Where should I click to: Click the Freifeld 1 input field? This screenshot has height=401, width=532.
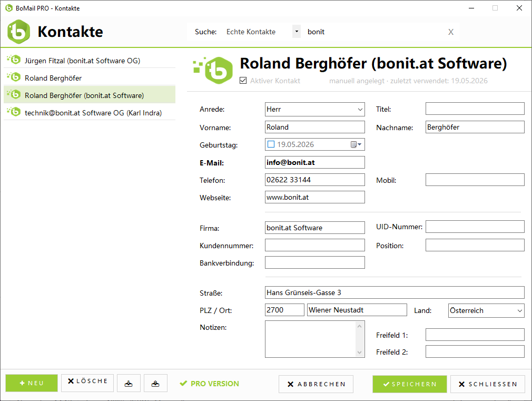475,335
